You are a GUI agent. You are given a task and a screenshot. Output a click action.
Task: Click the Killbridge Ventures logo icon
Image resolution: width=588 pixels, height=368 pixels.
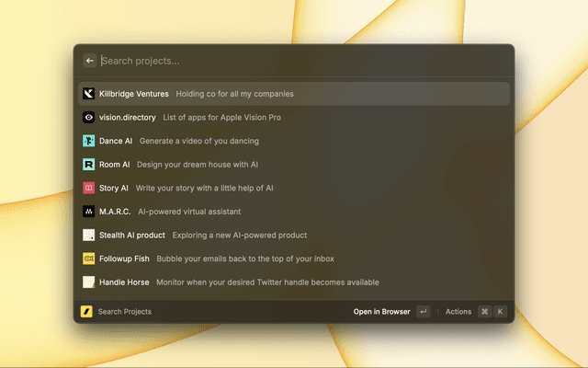click(x=88, y=94)
